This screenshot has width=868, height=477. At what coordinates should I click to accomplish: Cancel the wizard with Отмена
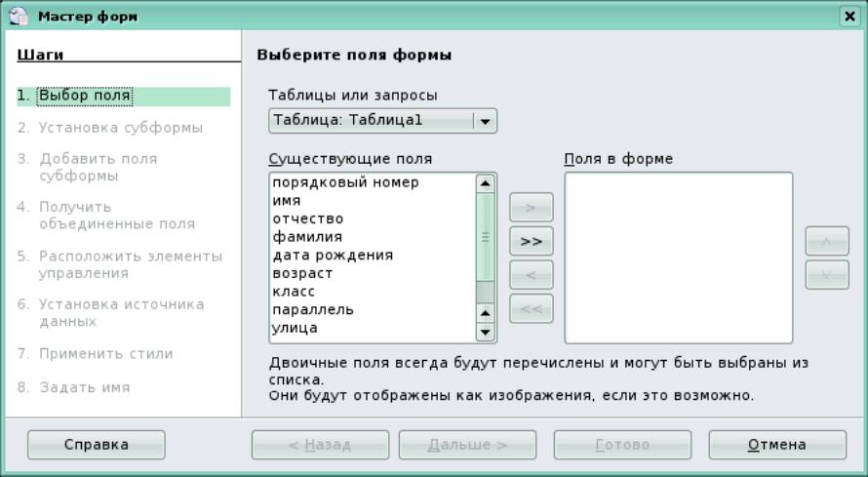[777, 445]
